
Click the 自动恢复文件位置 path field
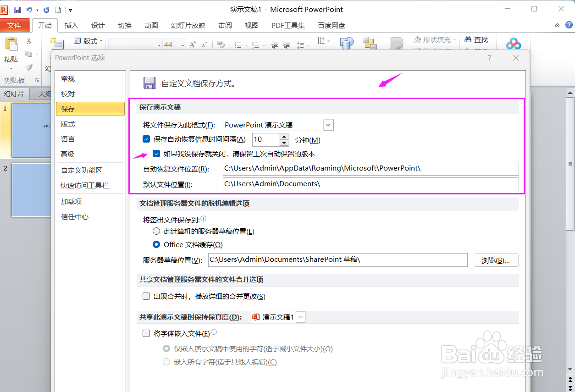coord(370,168)
